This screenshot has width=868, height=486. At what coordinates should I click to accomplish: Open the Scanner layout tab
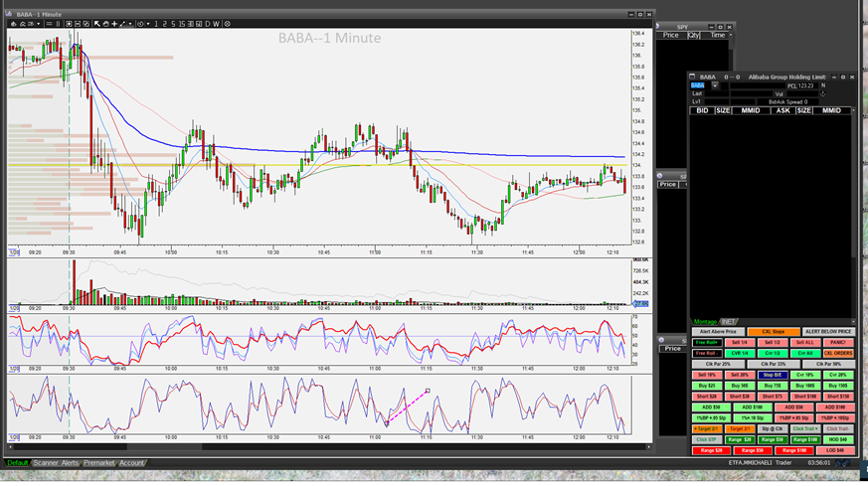[x=46, y=463]
